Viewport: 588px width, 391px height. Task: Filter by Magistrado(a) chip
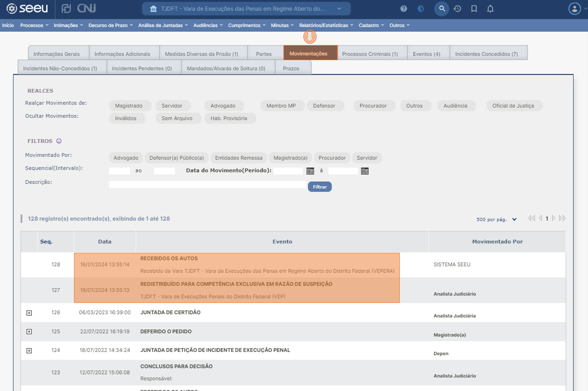[291, 158]
